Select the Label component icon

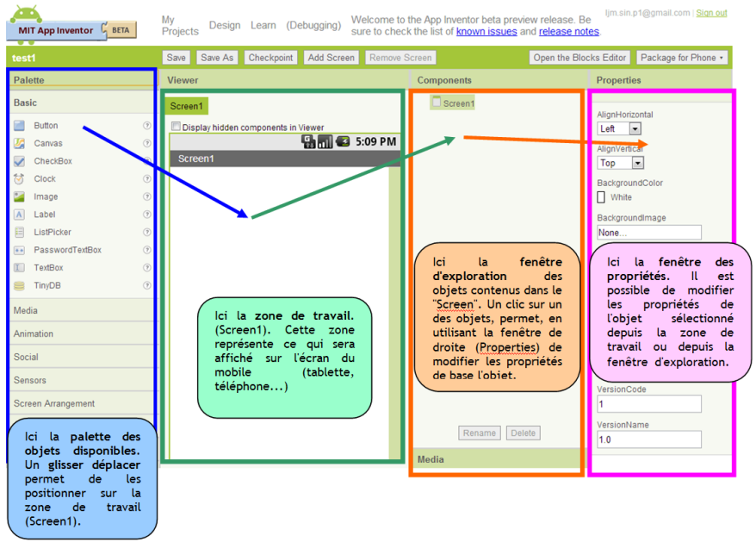[19, 215]
